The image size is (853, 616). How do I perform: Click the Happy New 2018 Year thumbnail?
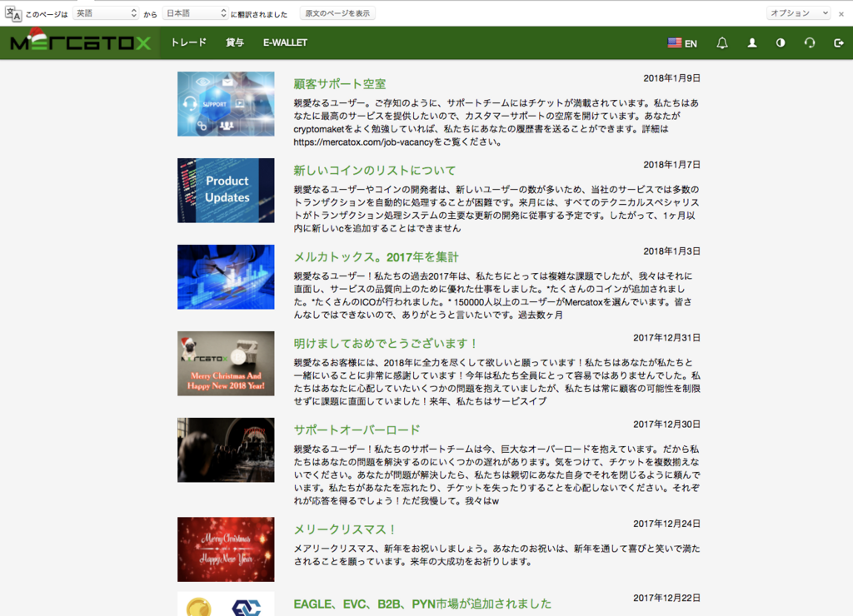(226, 363)
